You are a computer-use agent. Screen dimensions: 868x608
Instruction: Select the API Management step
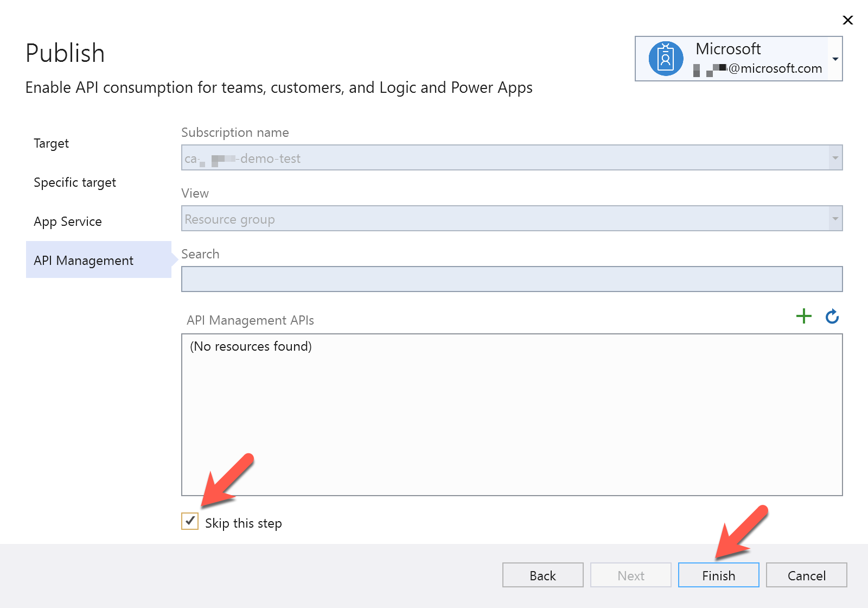pyautogui.click(x=83, y=260)
